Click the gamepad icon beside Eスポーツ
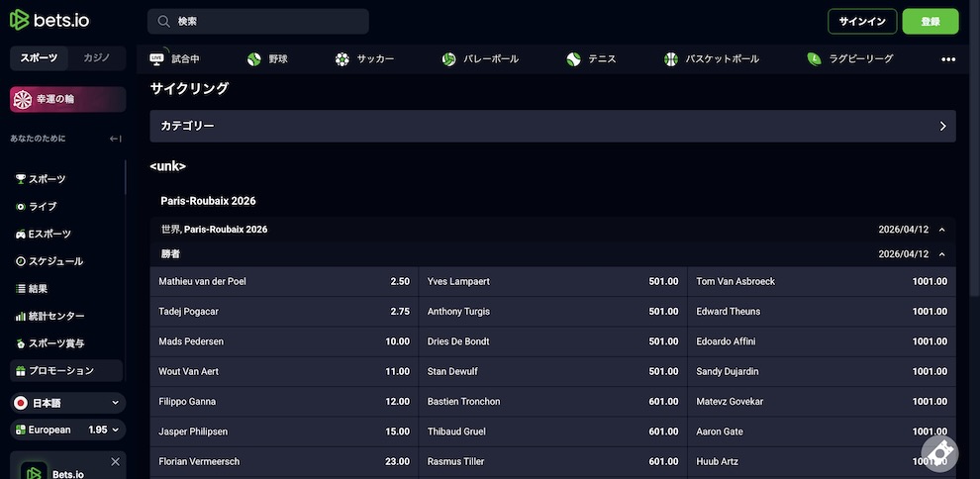This screenshot has height=479, width=980. pos(21,235)
